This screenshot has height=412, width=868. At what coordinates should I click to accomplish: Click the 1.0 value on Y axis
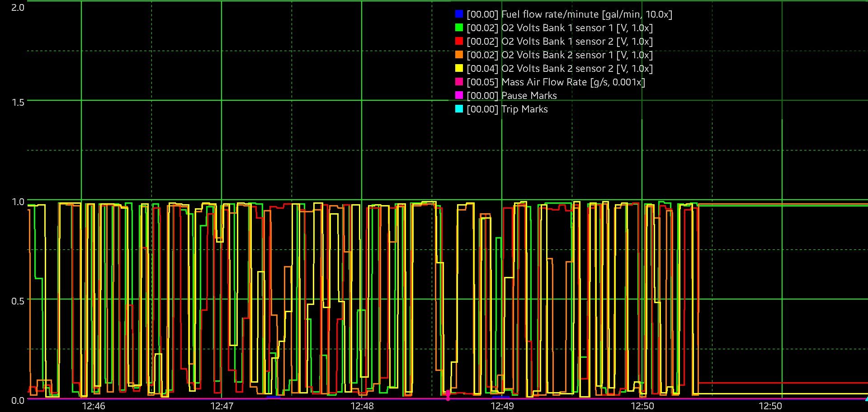(18, 201)
